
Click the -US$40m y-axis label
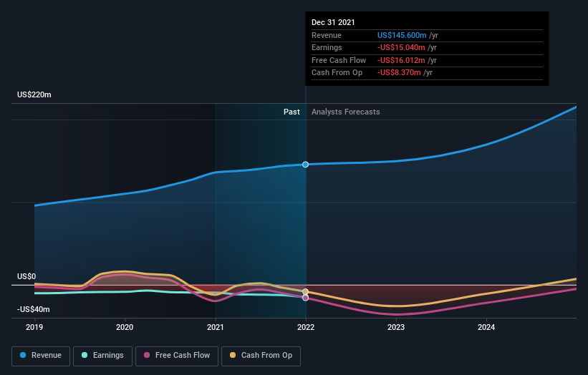tap(34, 309)
